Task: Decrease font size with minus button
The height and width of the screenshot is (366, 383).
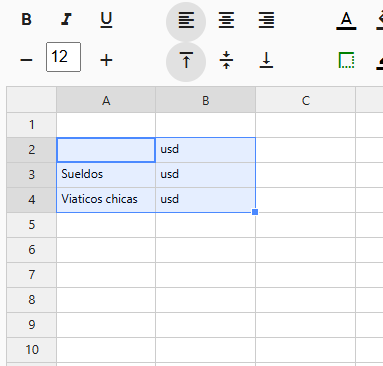Action: [26, 60]
